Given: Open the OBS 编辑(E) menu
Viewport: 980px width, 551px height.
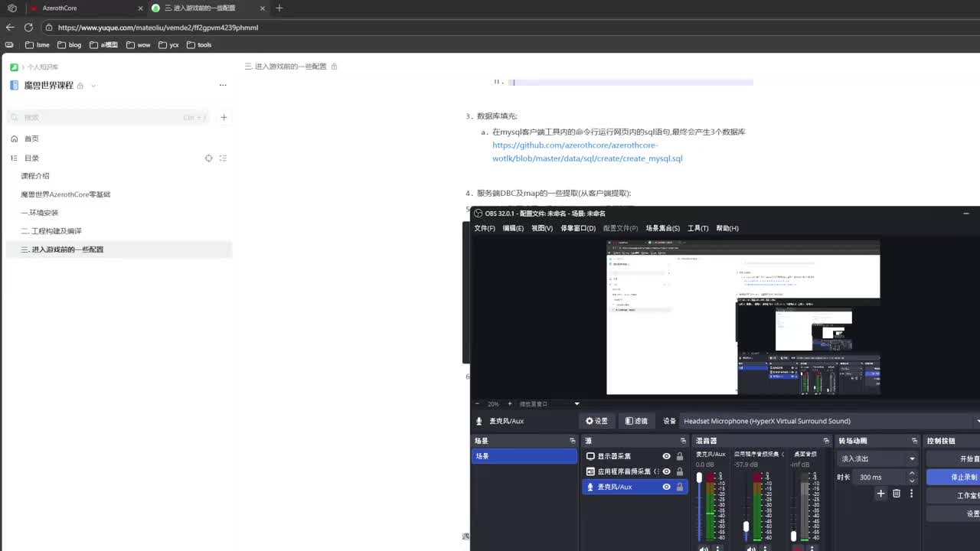Looking at the screenshot, I should [x=513, y=228].
